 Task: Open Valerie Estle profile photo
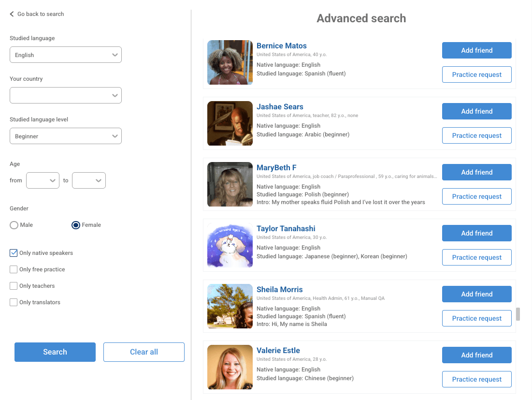point(230,367)
